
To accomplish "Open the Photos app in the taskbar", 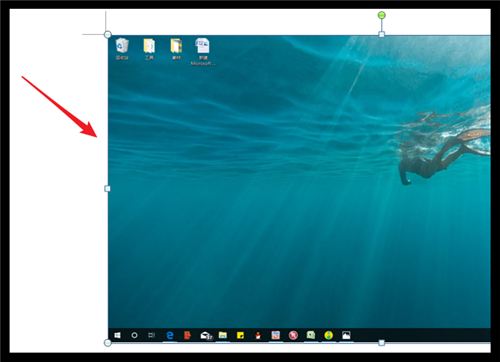I will [346, 335].
